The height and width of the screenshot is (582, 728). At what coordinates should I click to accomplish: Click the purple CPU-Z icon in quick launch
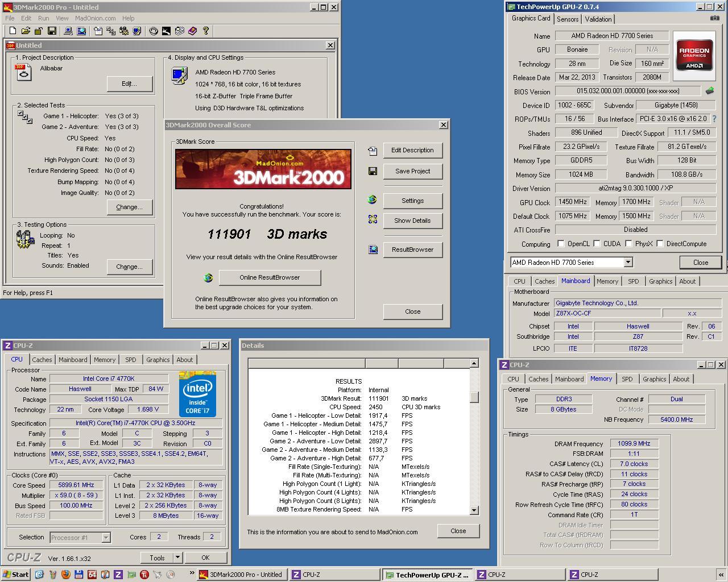point(118,575)
